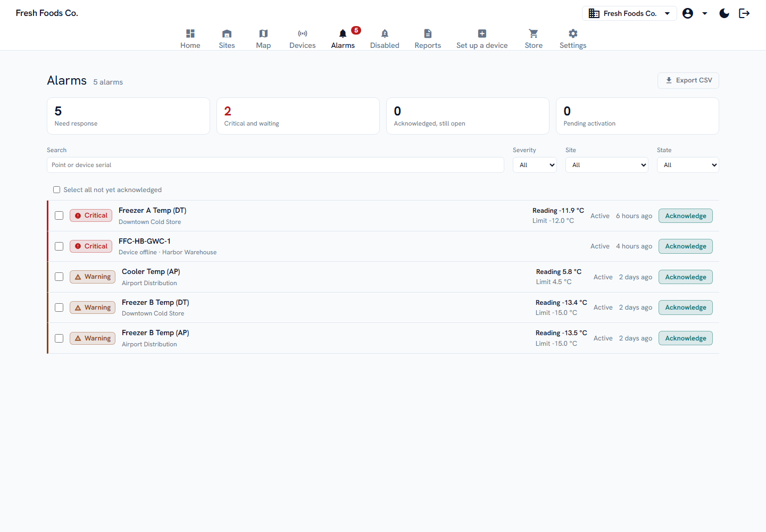Acknowledge the Freezer B Temp (DT) warning
766x532 pixels.
(x=686, y=307)
